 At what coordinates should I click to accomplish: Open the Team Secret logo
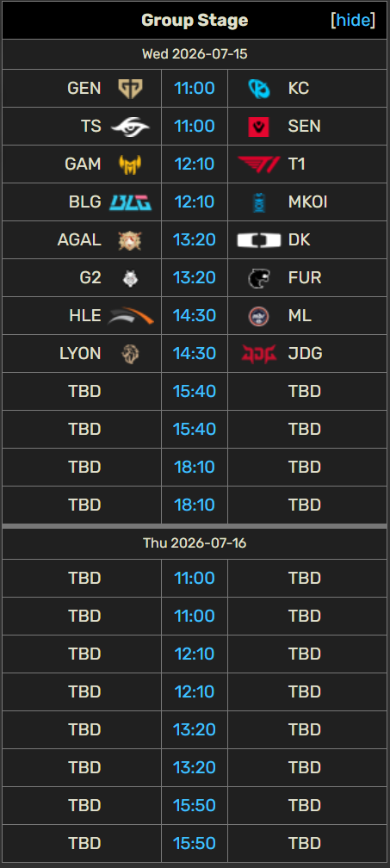(131, 127)
